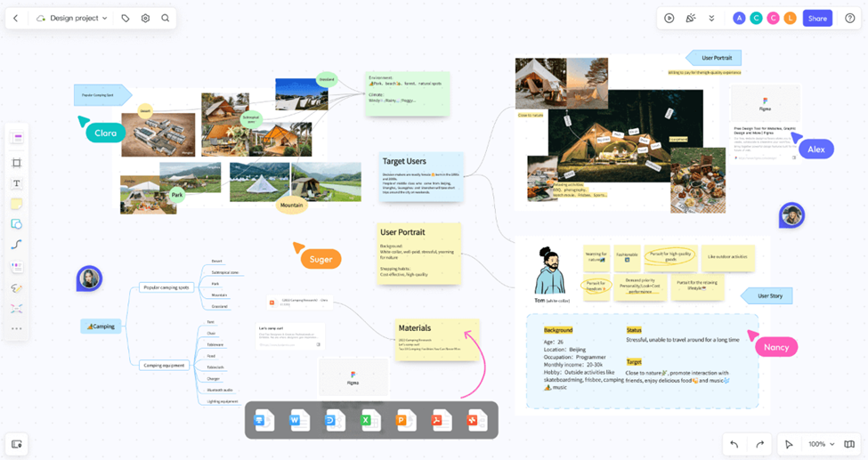Choose the Connector line tool
This screenshot has height=460, width=868.
click(x=16, y=245)
